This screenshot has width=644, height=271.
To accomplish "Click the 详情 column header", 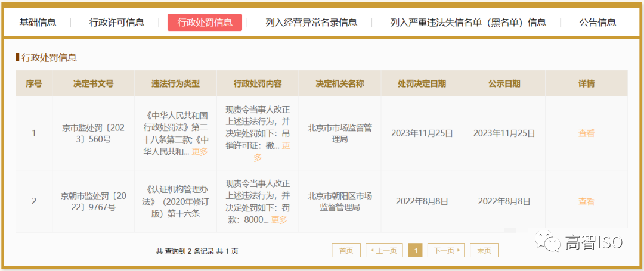I will [587, 83].
